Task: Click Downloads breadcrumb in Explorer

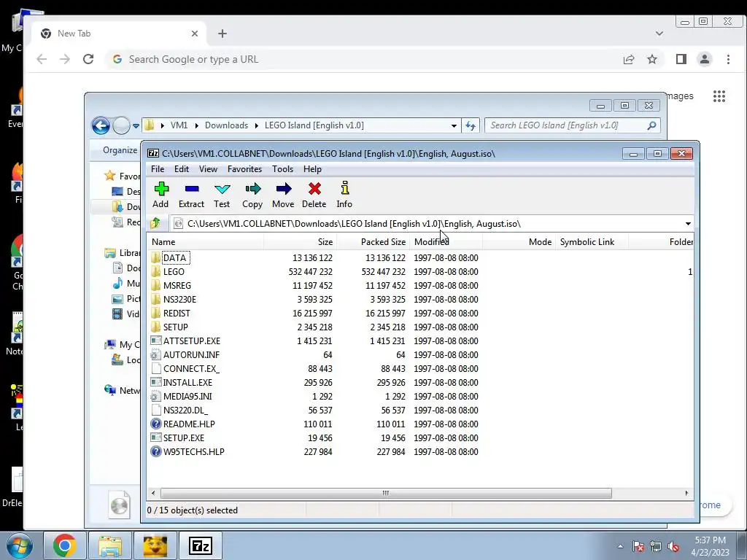Action: [226, 125]
